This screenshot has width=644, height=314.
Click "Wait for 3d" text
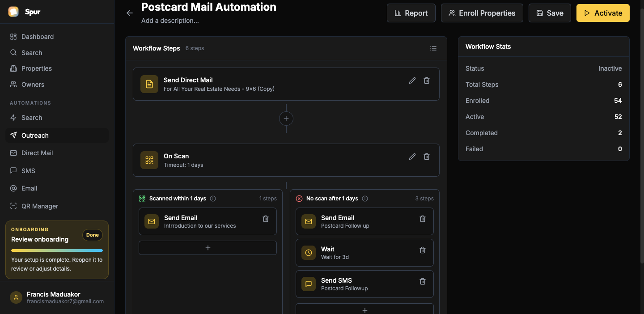[335, 257]
